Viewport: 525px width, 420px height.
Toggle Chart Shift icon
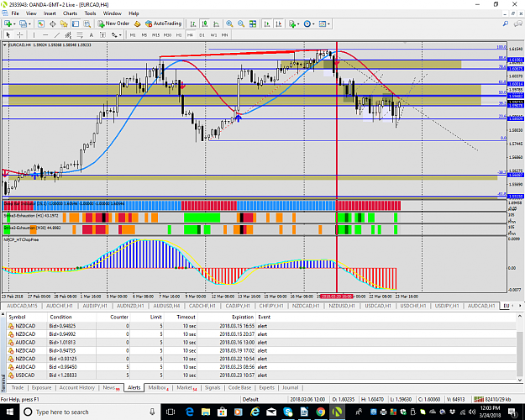(x=278, y=24)
